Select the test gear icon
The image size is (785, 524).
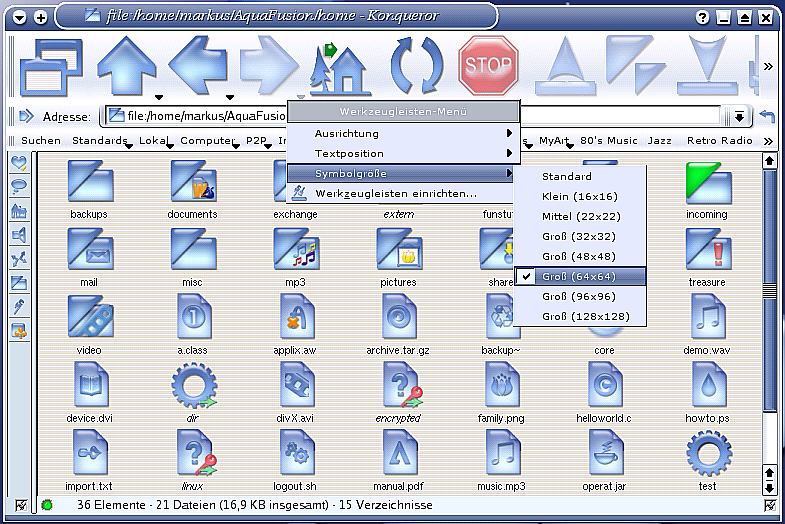pyautogui.click(x=707, y=453)
